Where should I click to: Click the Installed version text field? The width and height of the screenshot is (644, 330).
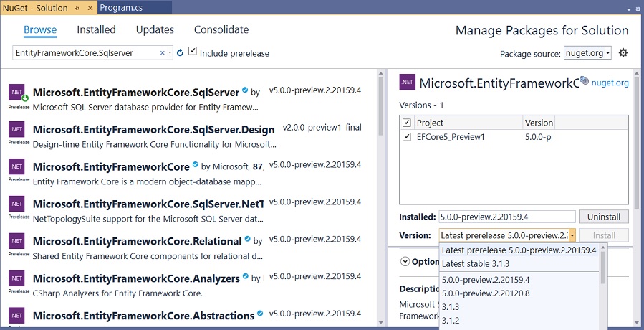(507, 217)
